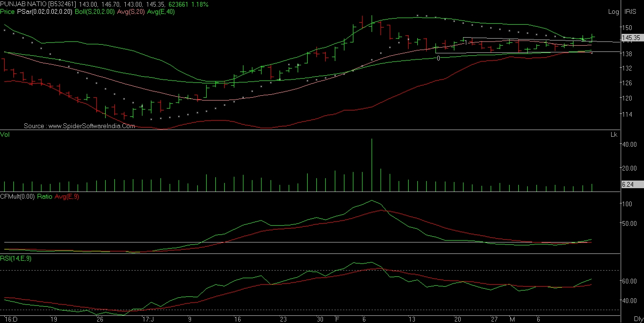
Task: Click the green Avg(E,40) legend label
Action: pyautogui.click(x=161, y=12)
